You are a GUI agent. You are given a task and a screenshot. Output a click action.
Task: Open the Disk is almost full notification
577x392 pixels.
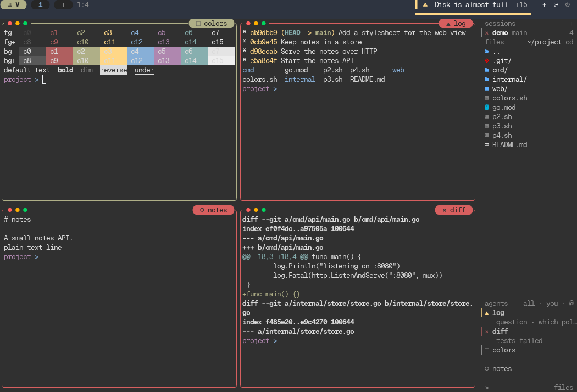(x=470, y=5)
